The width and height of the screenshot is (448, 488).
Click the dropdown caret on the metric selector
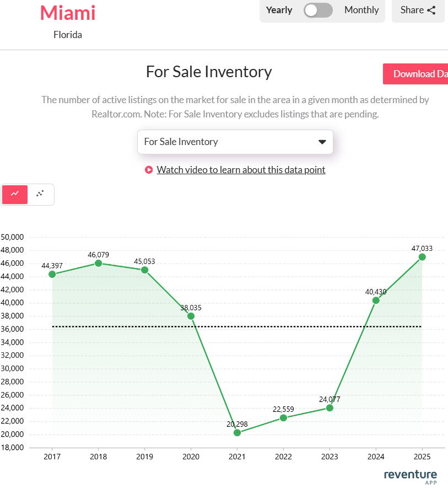(x=322, y=142)
